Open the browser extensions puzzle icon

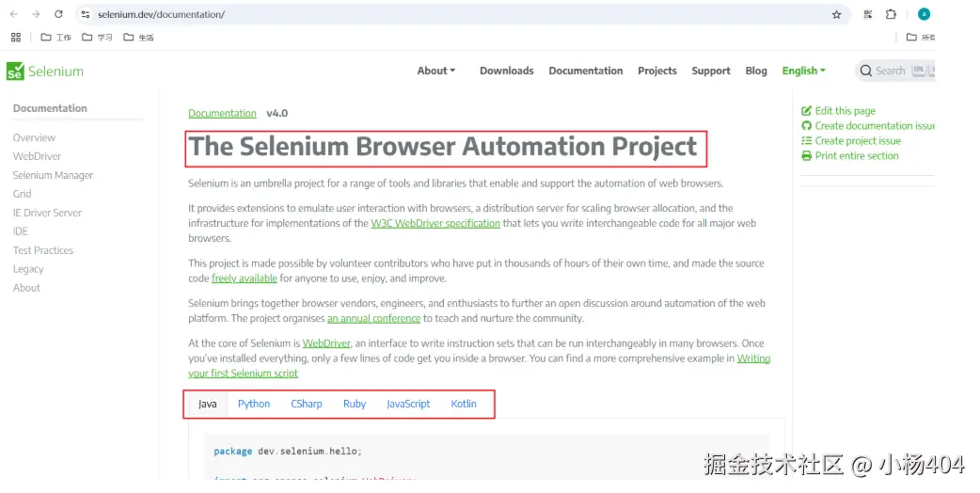(891, 14)
